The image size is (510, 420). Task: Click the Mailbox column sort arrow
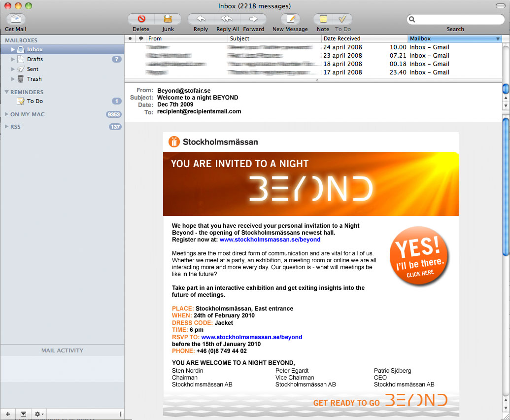click(498, 39)
